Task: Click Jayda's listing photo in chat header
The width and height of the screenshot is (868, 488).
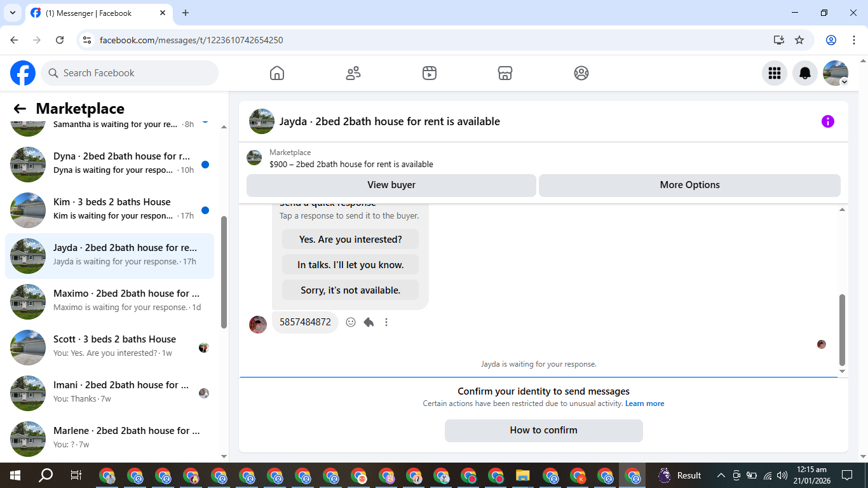Action: pos(262,121)
